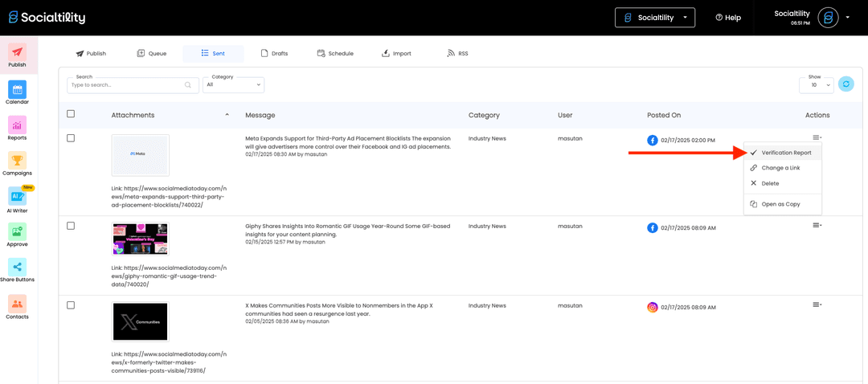Screen dimensions: 868x384
Task: Open Reports from the sidebar
Action: coord(17,126)
